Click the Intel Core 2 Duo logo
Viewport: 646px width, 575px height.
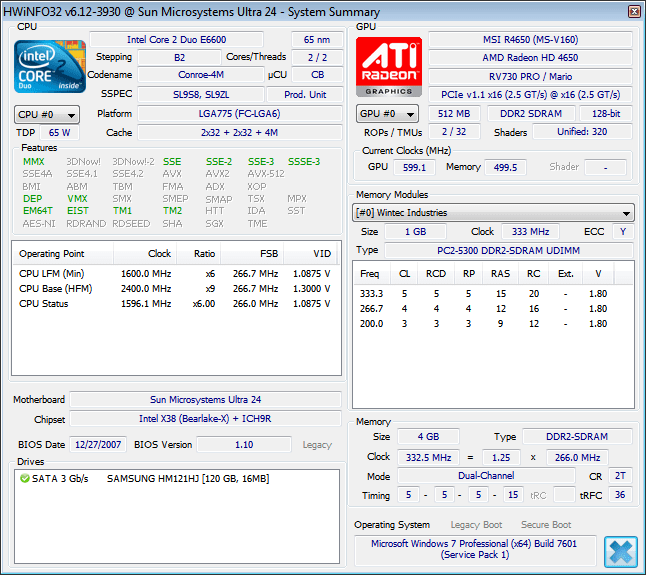tap(50, 66)
